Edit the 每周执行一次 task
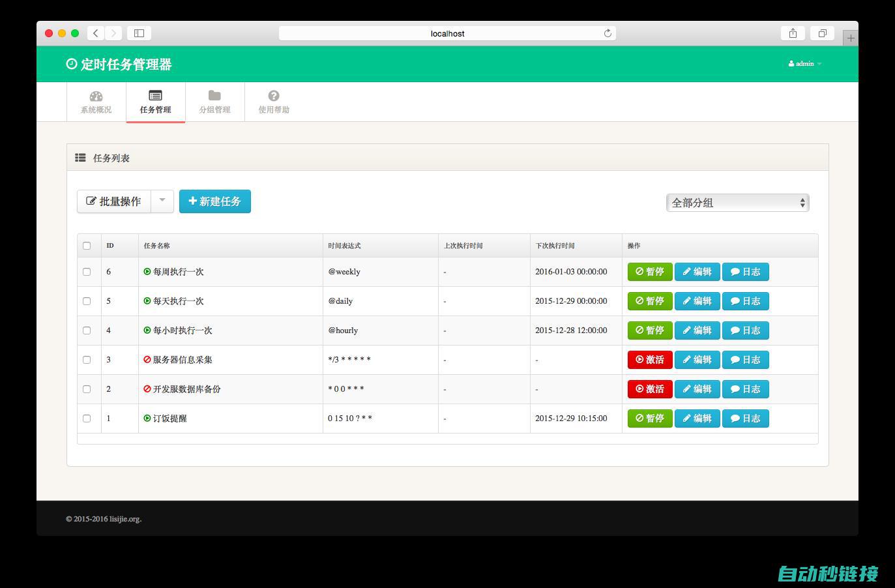The image size is (895, 588). pyautogui.click(x=697, y=272)
